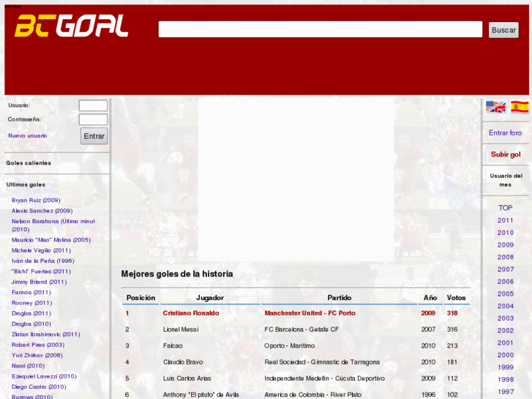Click the Año column header

tap(430, 298)
